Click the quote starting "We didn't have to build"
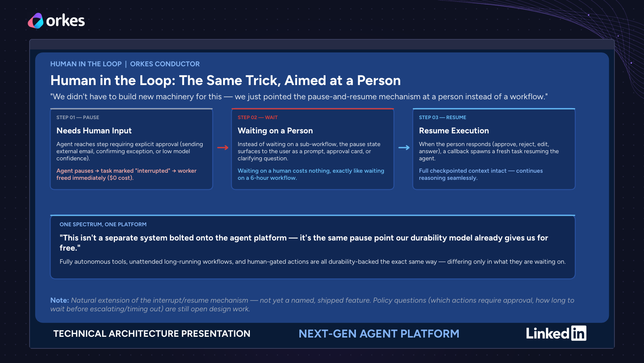This screenshot has width=644, height=363. (x=299, y=97)
